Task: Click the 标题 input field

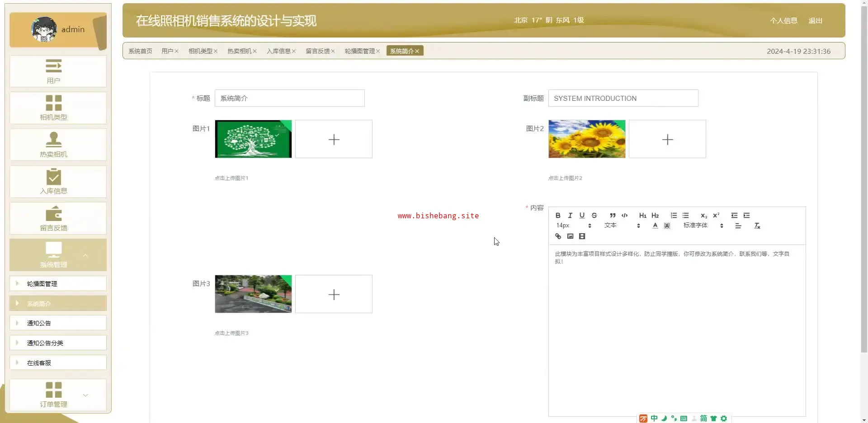Action: tap(289, 98)
